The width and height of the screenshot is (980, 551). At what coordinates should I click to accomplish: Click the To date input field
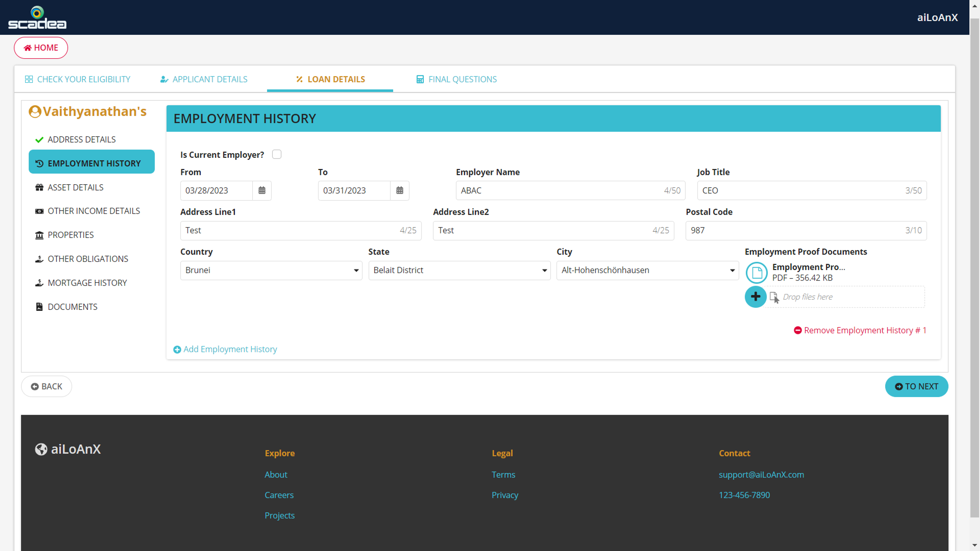click(354, 191)
